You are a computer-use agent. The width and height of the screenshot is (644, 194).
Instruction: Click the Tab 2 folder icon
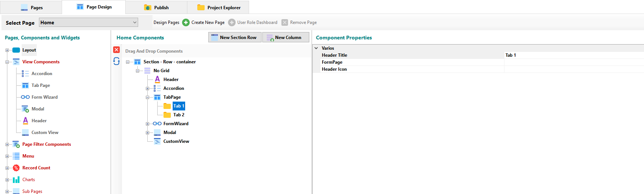[167, 115]
